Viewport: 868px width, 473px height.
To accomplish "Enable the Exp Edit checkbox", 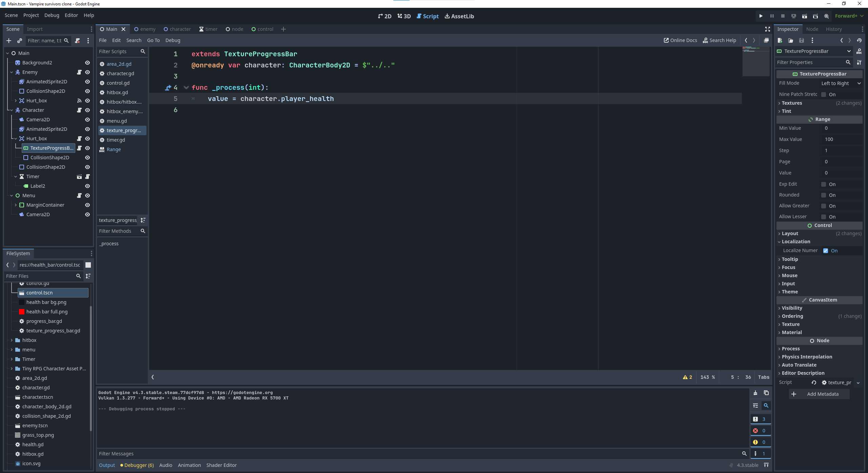I will (x=824, y=184).
